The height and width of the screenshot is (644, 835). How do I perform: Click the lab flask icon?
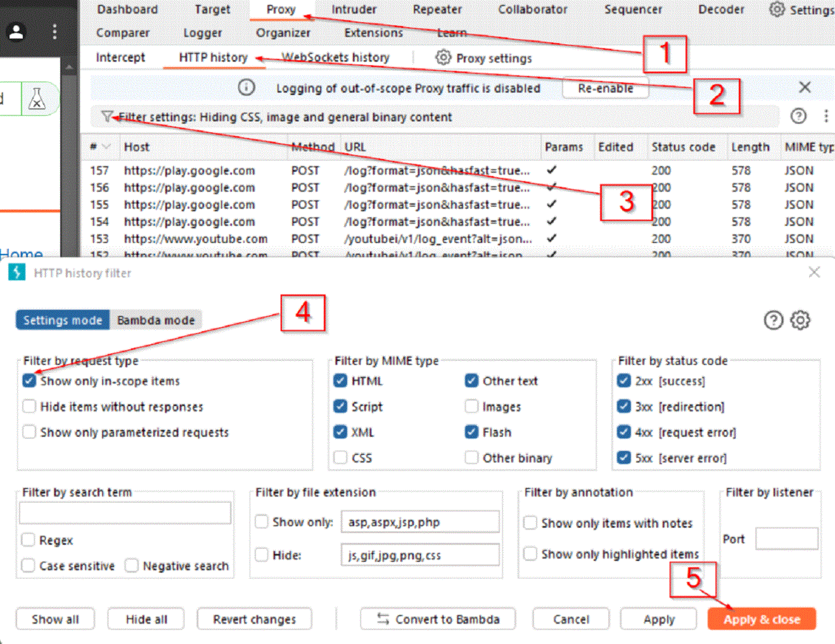pyautogui.click(x=37, y=99)
